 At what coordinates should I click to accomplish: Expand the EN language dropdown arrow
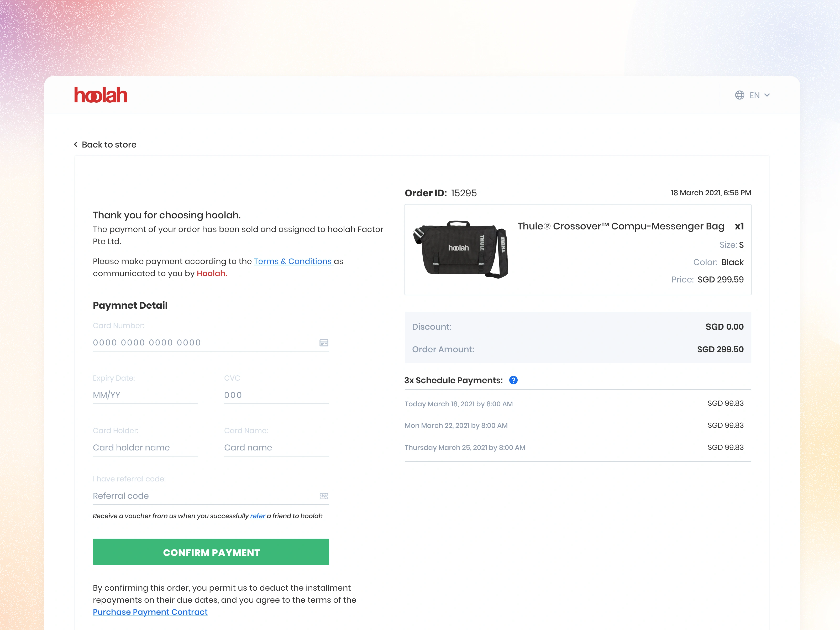pyautogui.click(x=767, y=95)
